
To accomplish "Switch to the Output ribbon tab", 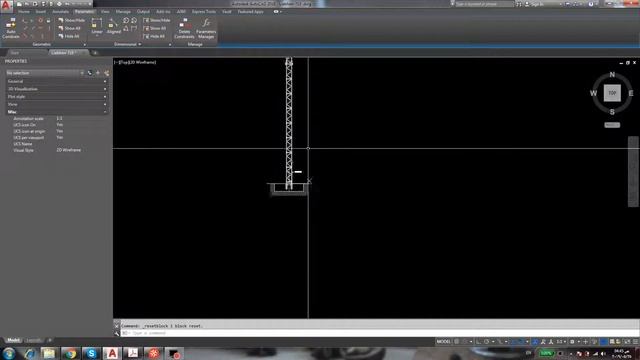I will coord(143,12).
